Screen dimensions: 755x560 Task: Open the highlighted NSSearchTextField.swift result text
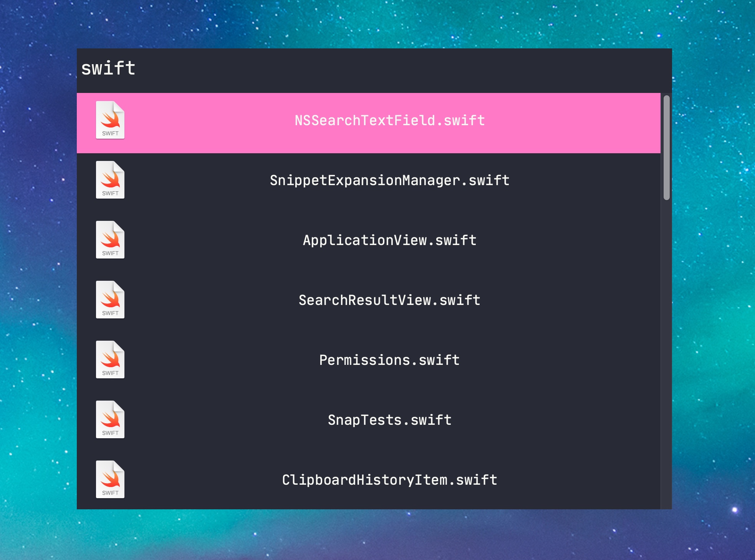[389, 121]
